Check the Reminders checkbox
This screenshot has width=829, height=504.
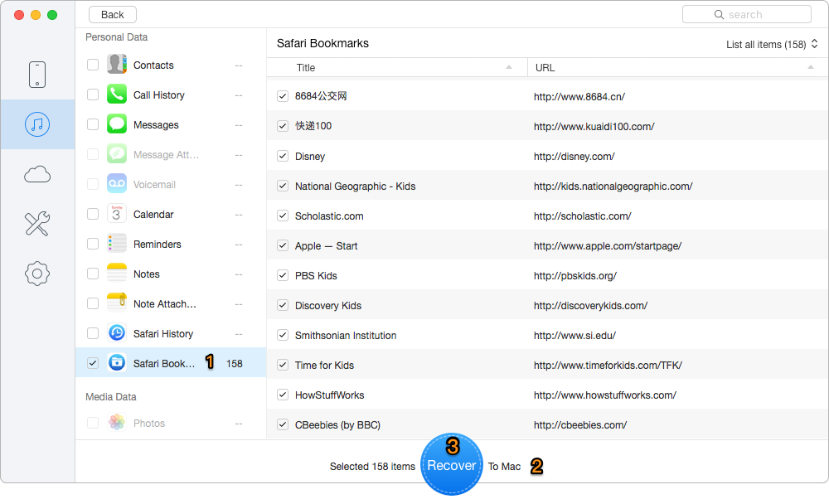tap(93, 244)
